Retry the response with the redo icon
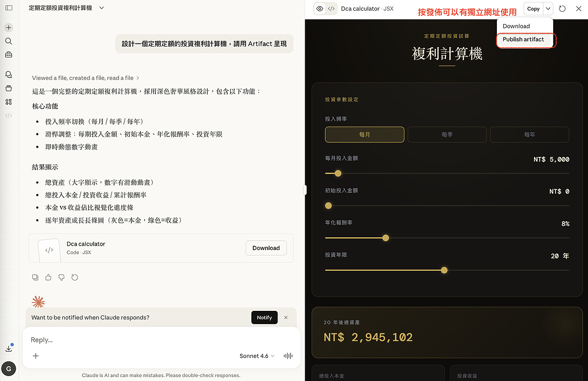588x381 pixels. (x=74, y=277)
